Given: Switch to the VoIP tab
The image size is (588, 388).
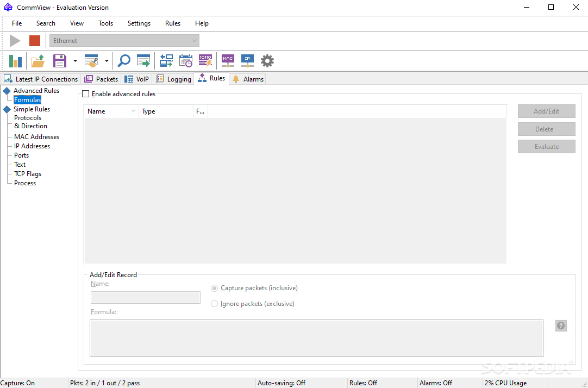Looking at the screenshot, I should click(136, 79).
